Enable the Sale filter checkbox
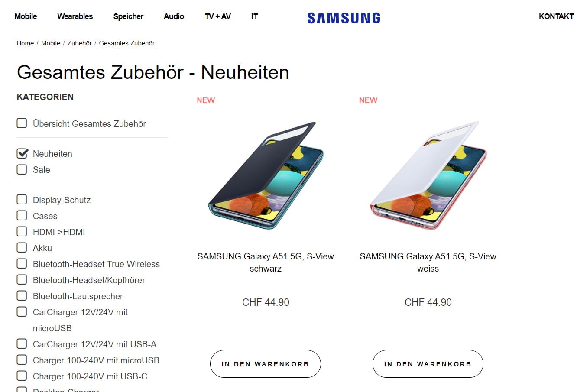This screenshot has height=392, width=577. 22,169
